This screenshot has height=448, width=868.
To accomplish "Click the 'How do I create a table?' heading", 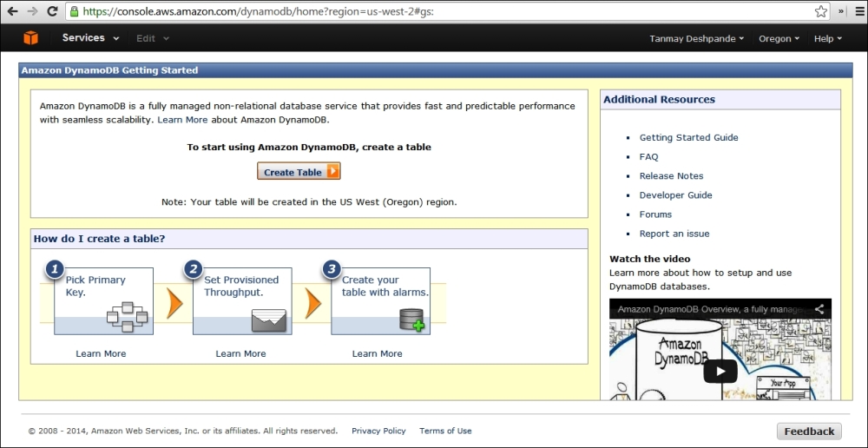I will coord(100,239).
